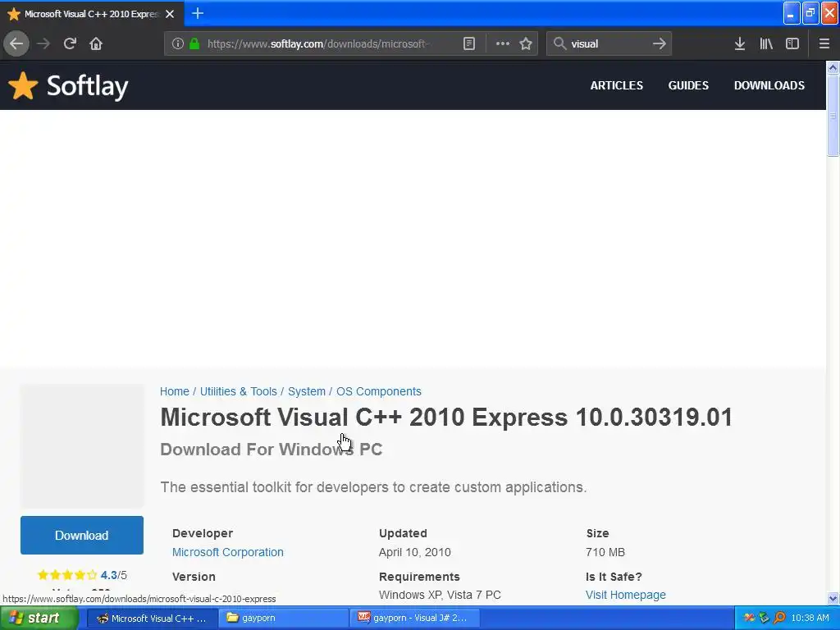Close the Microsoft Visual C++ 2010 tab
This screenshot has height=630, width=840.
pos(170,14)
